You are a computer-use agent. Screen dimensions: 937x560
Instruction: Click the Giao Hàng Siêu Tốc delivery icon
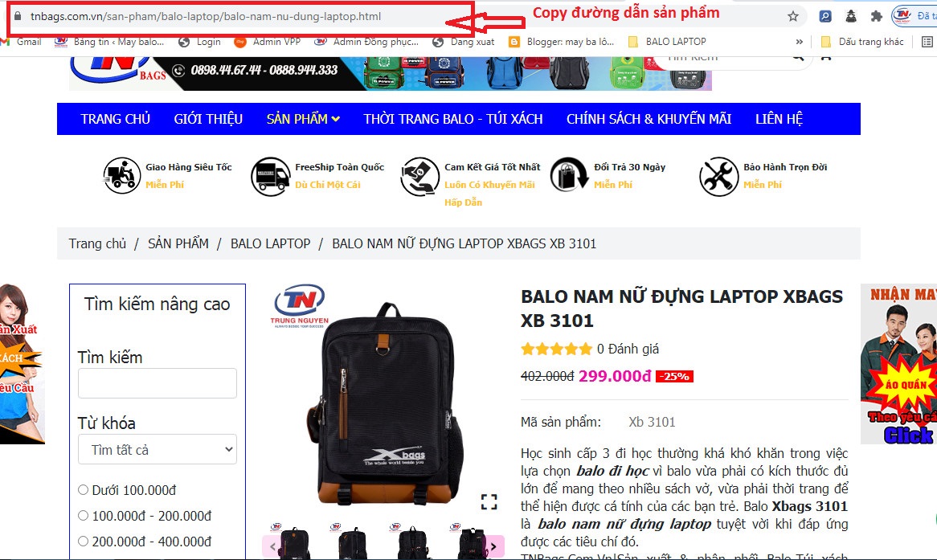(x=122, y=176)
